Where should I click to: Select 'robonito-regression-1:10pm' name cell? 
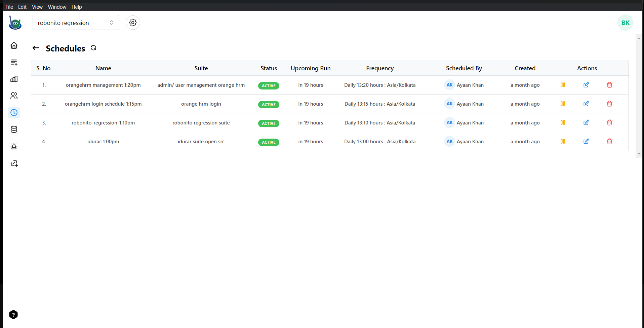point(103,123)
